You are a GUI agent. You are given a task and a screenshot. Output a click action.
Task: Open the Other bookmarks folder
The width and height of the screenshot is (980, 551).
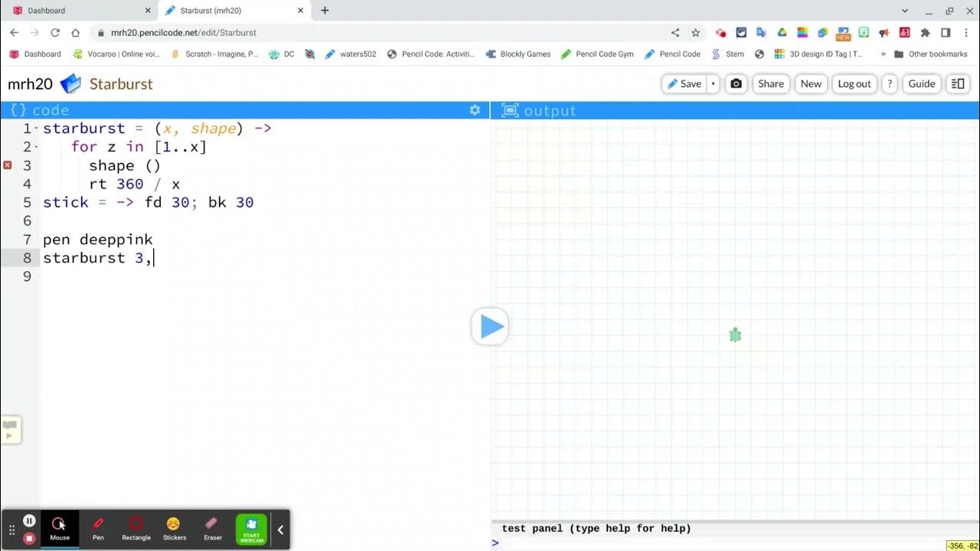coord(930,54)
